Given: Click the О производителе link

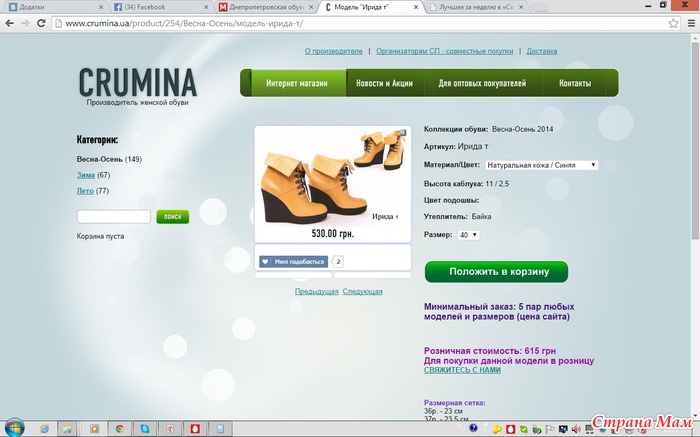Looking at the screenshot, I should coord(333,51).
